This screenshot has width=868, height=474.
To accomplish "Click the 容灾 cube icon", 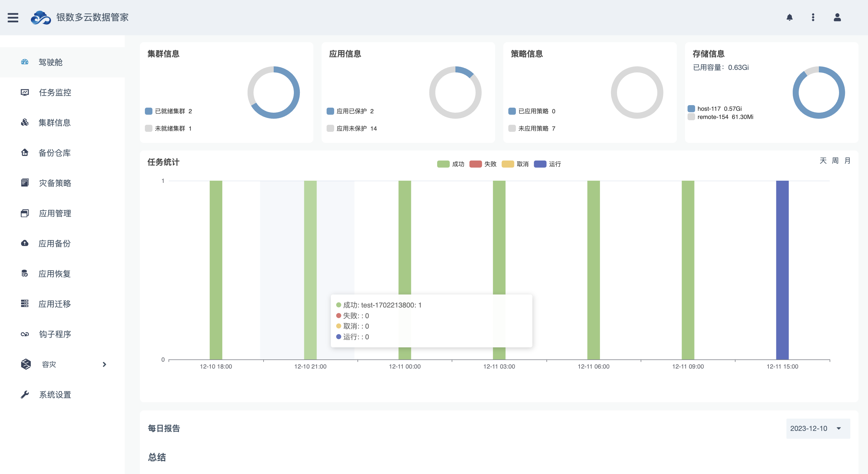I will click(x=26, y=364).
